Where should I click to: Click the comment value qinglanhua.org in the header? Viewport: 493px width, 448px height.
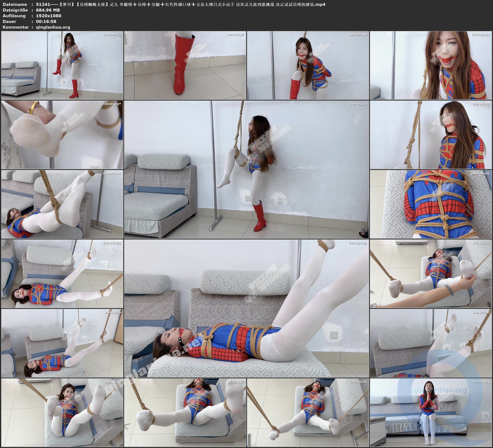(x=53, y=27)
